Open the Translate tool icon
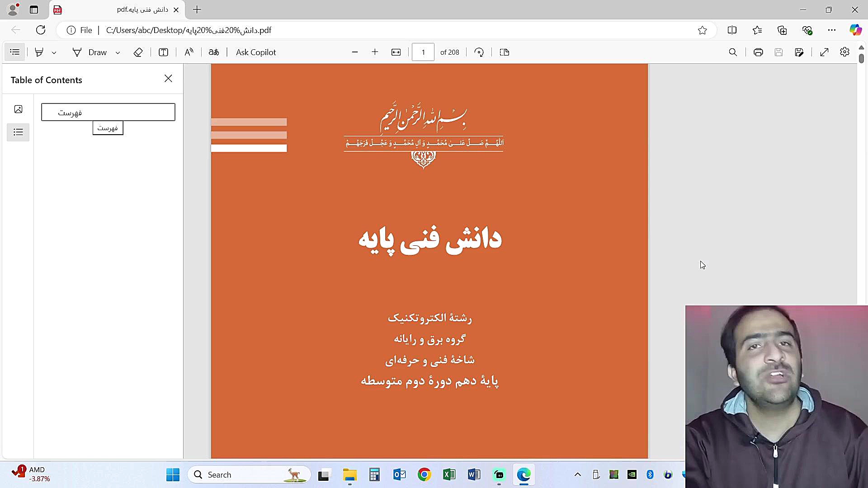This screenshot has height=488, width=868. pyautogui.click(x=214, y=52)
